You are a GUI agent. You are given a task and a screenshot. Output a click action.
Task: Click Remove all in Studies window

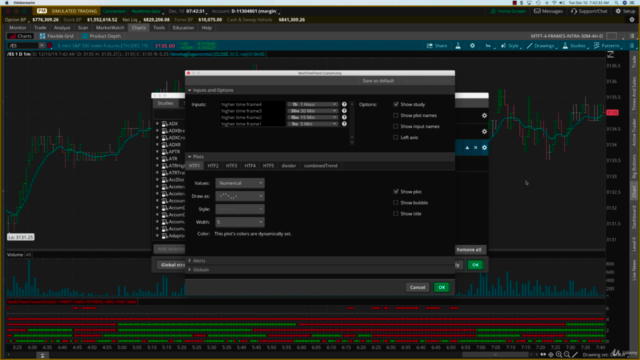click(x=469, y=249)
